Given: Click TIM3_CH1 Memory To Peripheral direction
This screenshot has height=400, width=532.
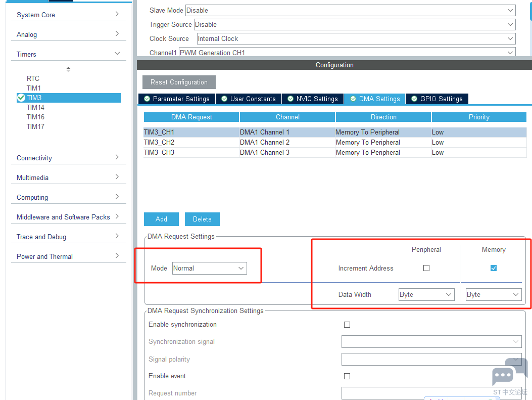Looking at the screenshot, I should click(383, 132).
